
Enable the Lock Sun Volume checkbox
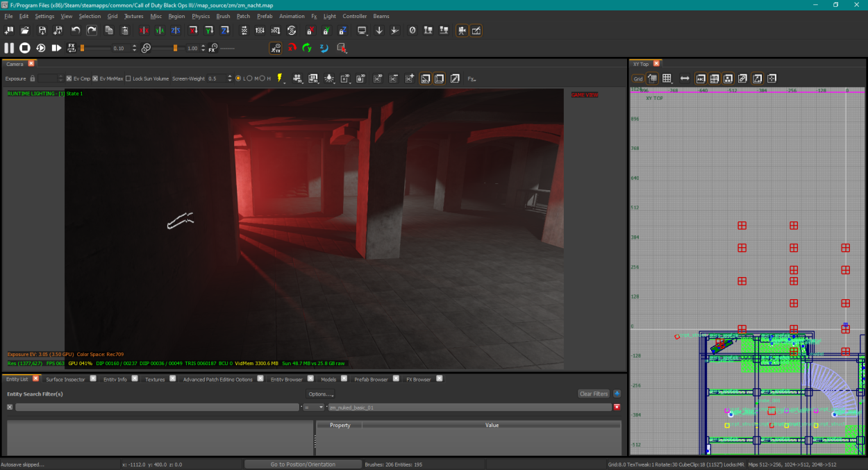pos(128,78)
